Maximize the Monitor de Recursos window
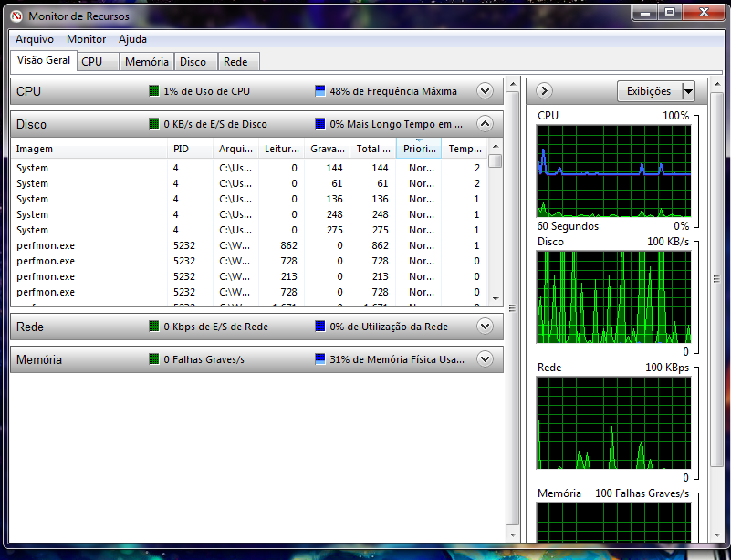The image size is (731, 560). pos(670,13)
